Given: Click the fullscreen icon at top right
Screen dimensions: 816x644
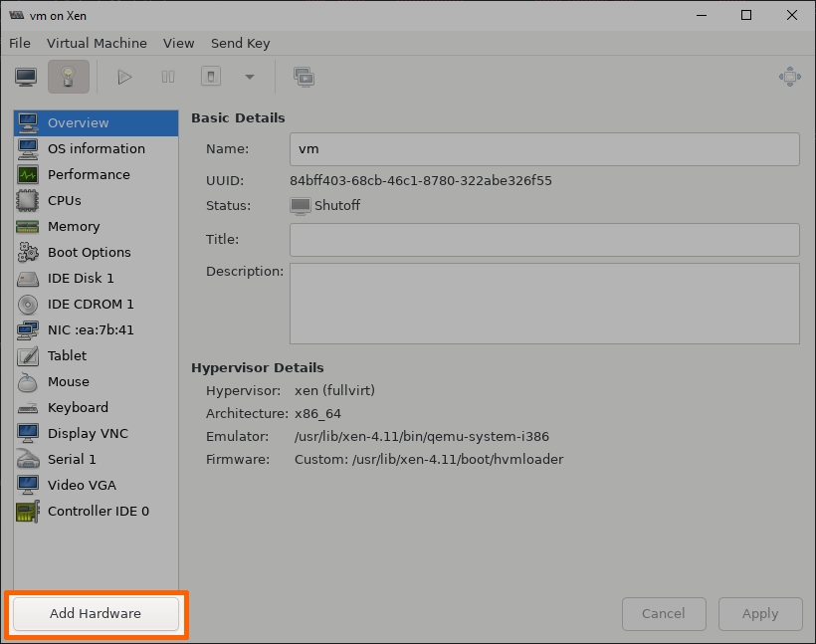Looking at the screenshot, I should point(789,77).
